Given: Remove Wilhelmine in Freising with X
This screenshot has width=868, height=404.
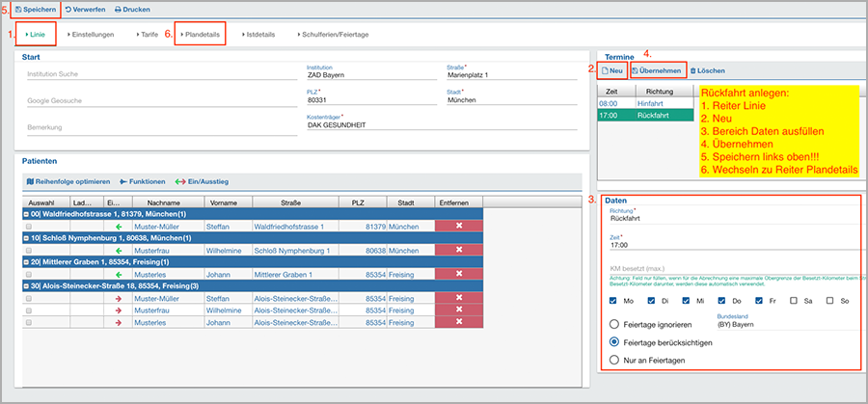Looking at the screenshot, I should 459,310.
